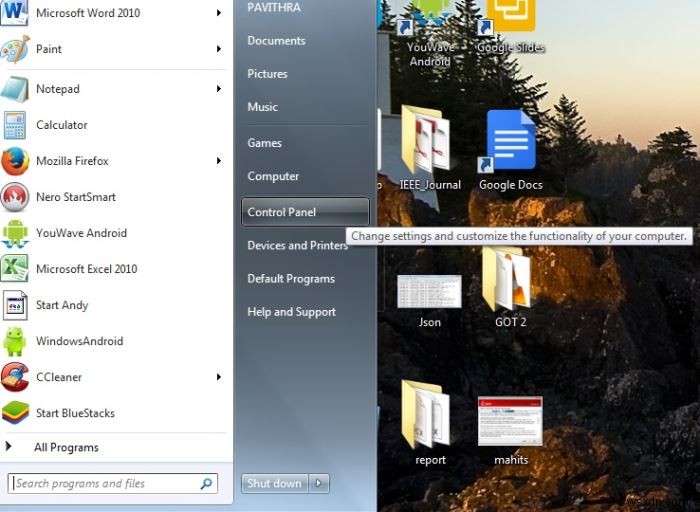Viewport: 700px width, 512px height.
Task: Expand the Notepad jump list arrow
Action: click(x=219, y=88)
